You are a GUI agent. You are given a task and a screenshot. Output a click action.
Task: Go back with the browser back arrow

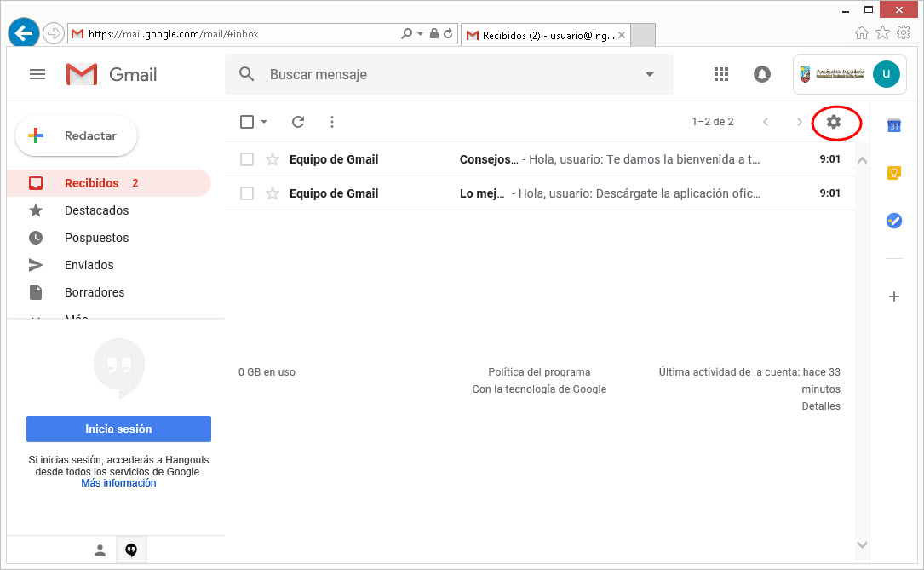click(x=24, y=33)
